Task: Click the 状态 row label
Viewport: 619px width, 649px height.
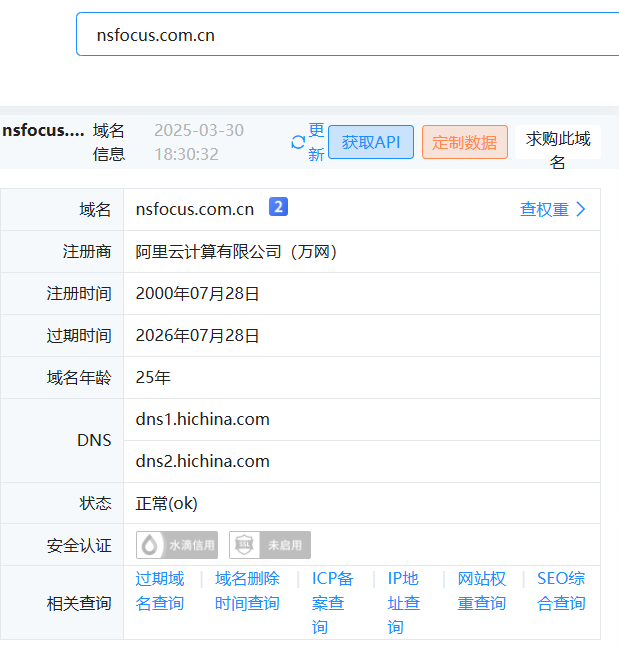Action: coord(95,503)
